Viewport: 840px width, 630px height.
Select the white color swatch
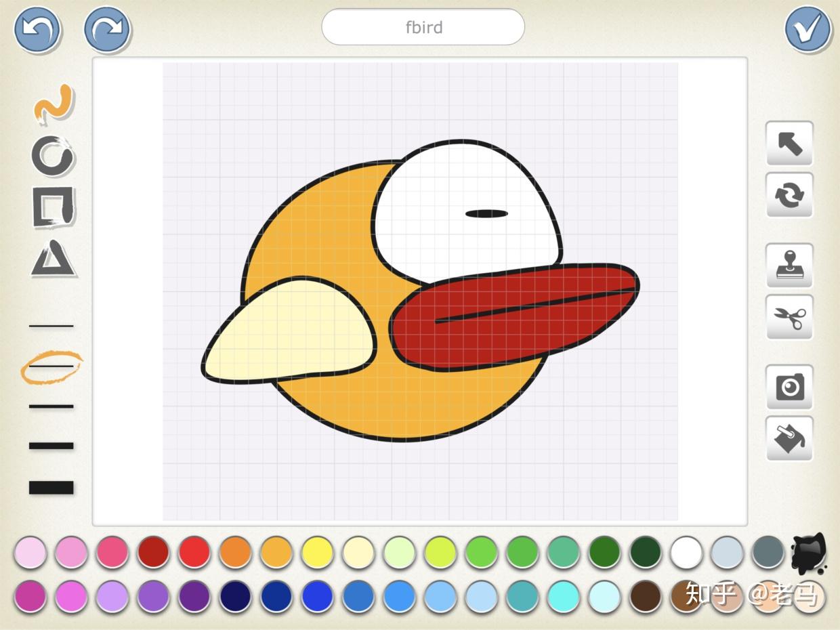pos(686,553)
